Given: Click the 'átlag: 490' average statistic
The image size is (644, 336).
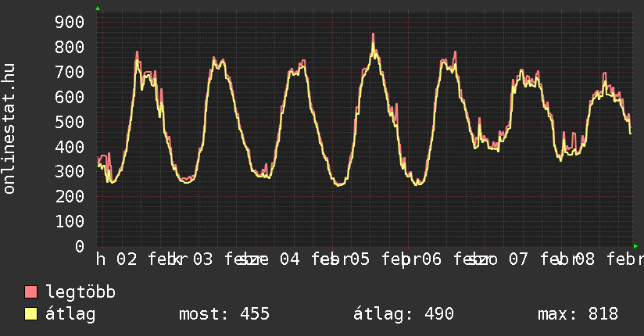Looking at the screenshot, I should 404,314.
